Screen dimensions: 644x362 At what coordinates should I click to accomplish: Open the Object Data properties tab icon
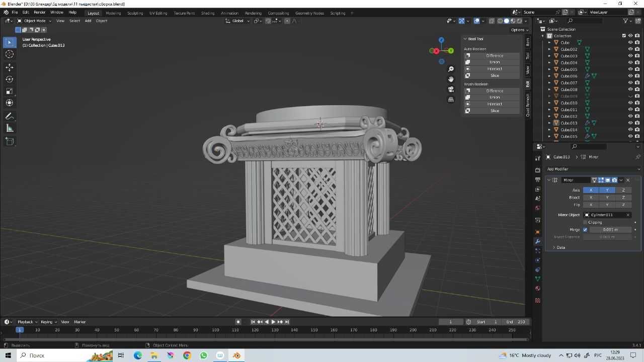click(x=537, y=279)
